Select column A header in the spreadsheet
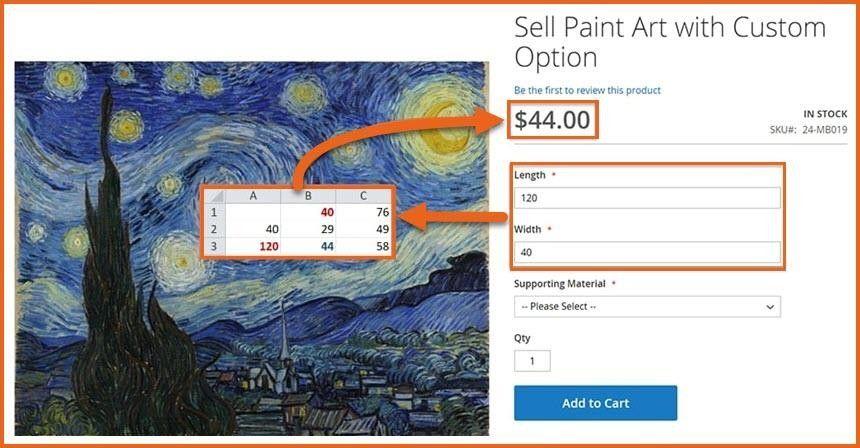This screenshot has width=860, height=448. tap(253, 196)
